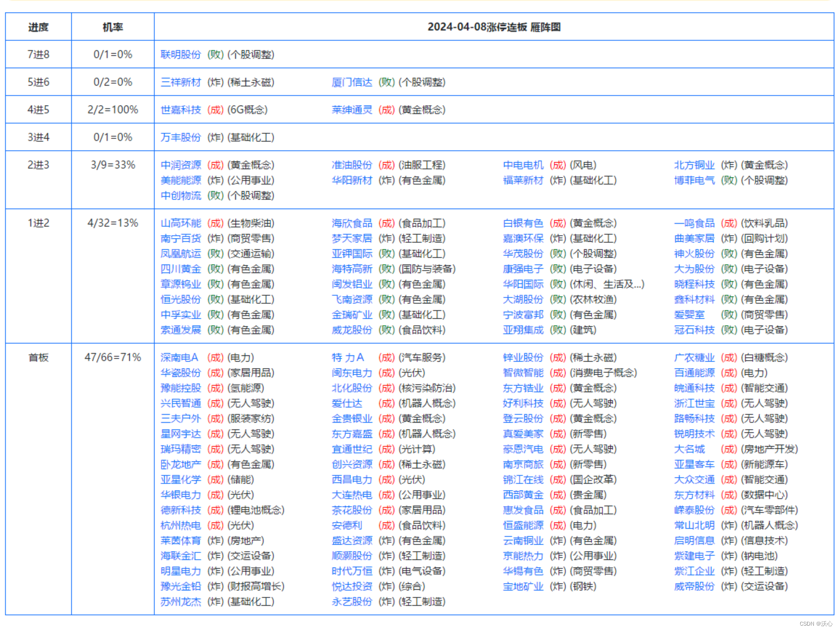840x631 pixels.
Task: Open the 莱绅通灵 stock link
Action: [x=352, y=110]
